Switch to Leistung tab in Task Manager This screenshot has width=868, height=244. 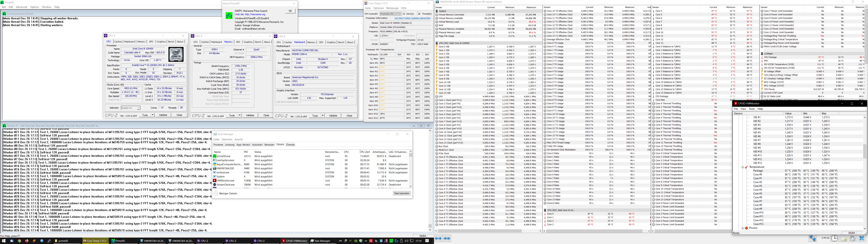click(x=230, y=145)
